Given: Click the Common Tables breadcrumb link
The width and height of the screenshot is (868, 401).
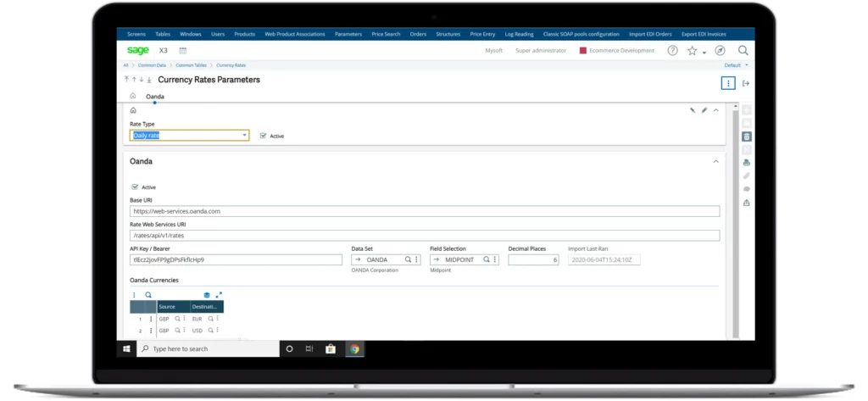Looking at the screenshot, I should coord(191,65).
